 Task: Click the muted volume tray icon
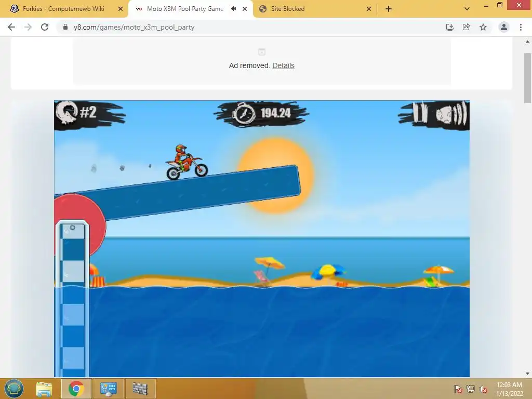[483, 389]
